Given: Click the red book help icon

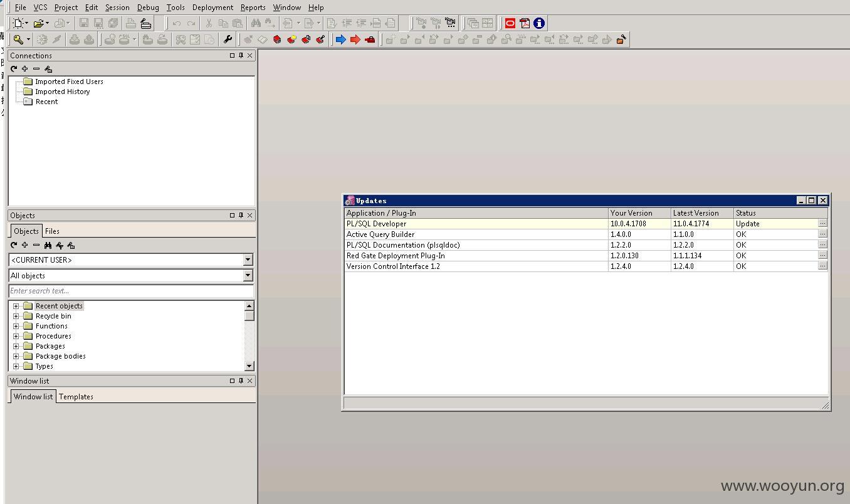Looking at the screenshot, I should (x=277, y=39).
